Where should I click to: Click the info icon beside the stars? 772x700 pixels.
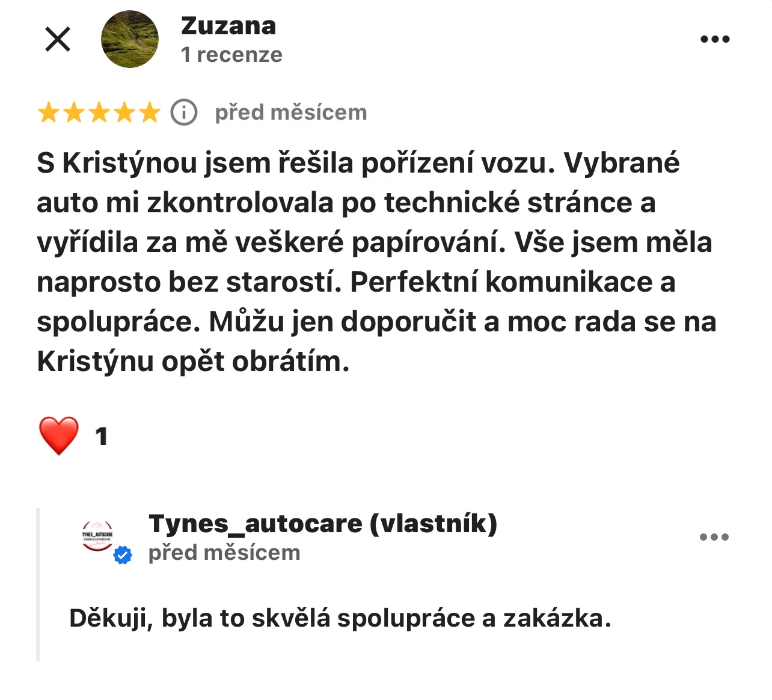click(184, 112)
